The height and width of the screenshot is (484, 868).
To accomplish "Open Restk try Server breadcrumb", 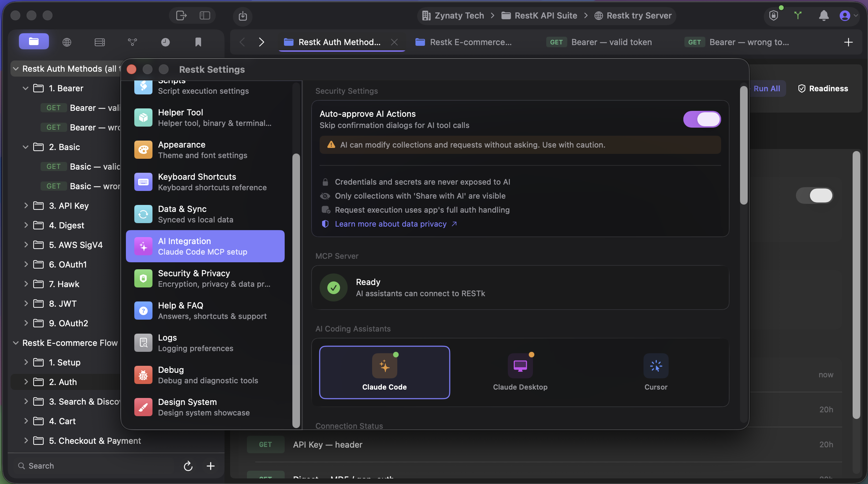I will tap(633, 15).
